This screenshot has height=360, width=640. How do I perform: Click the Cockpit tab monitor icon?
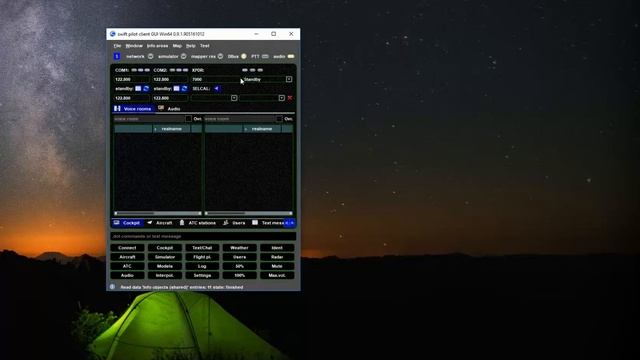[117, 223]
